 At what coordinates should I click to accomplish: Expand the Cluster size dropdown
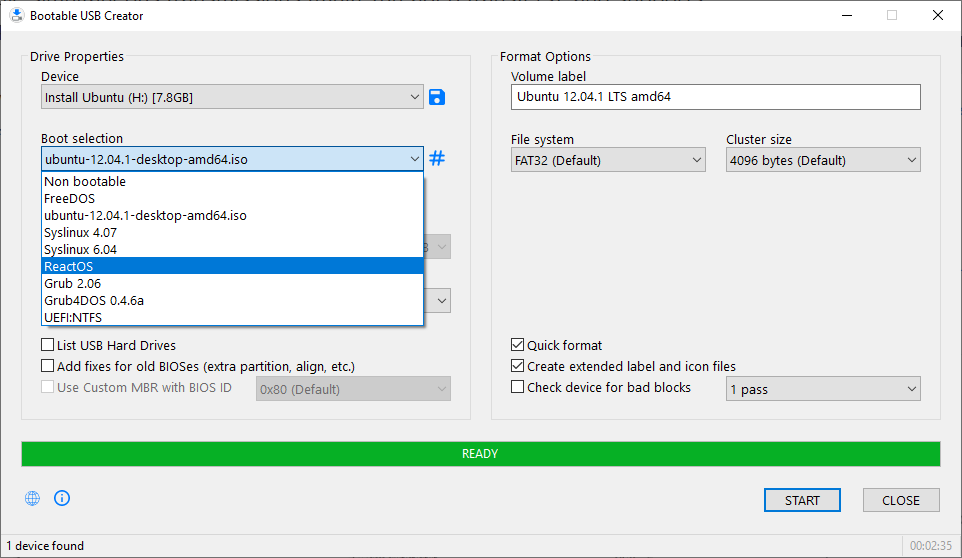click(x=822, y=160)
